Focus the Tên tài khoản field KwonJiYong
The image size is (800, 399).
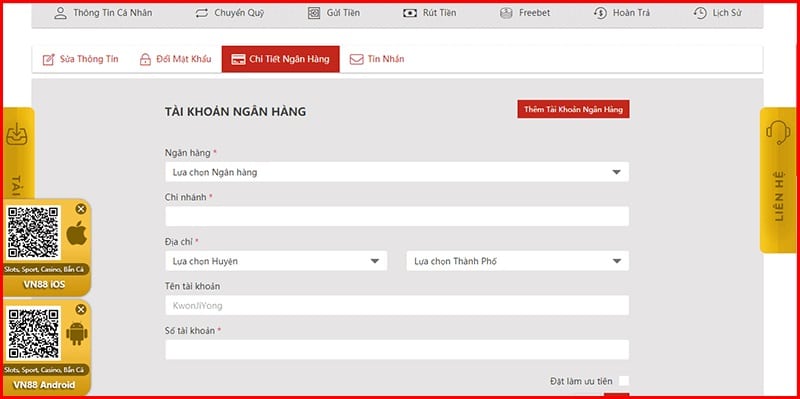click(x=397, y=306)
